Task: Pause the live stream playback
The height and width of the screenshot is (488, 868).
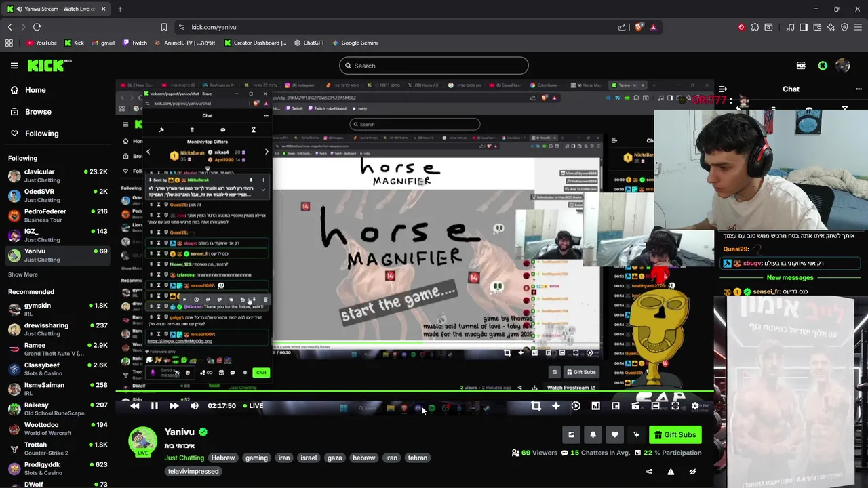Action: [154, 406]
